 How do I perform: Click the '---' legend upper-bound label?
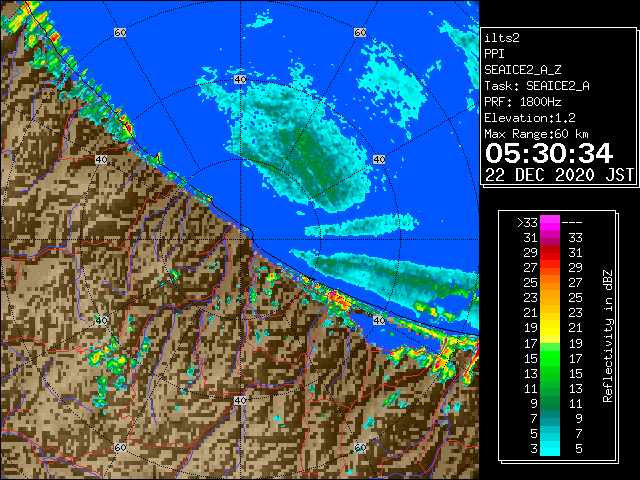(x=572, y=223)
